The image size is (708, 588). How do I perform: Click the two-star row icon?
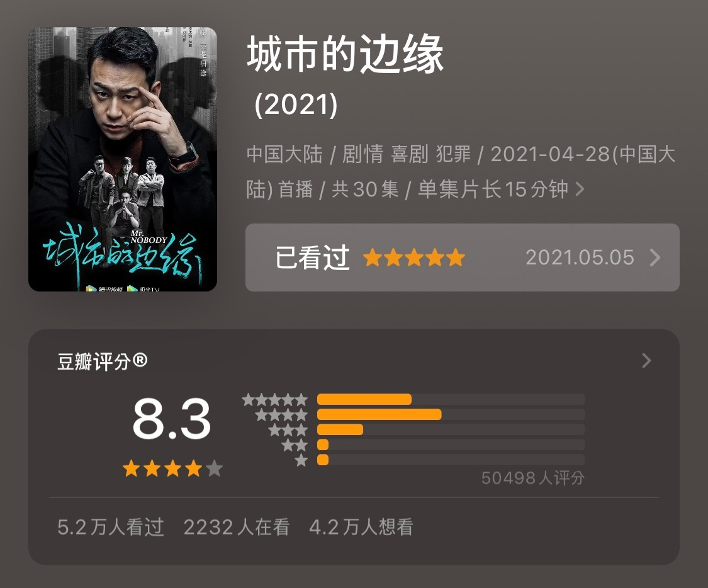pyautogui.click(x=295, y=445)
